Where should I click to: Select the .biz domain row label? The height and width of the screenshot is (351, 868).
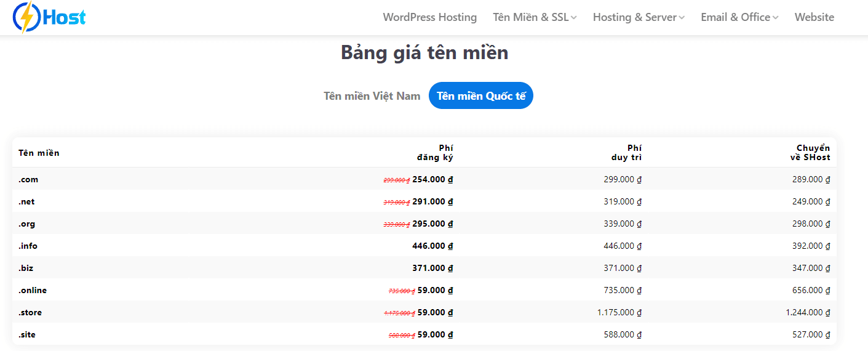pyautogui.click(x=25, y=268)
